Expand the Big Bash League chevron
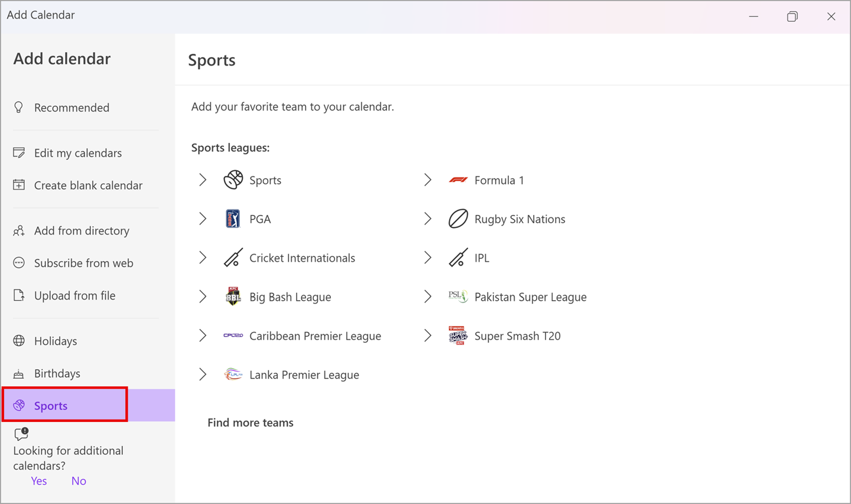 click(203, 297)
